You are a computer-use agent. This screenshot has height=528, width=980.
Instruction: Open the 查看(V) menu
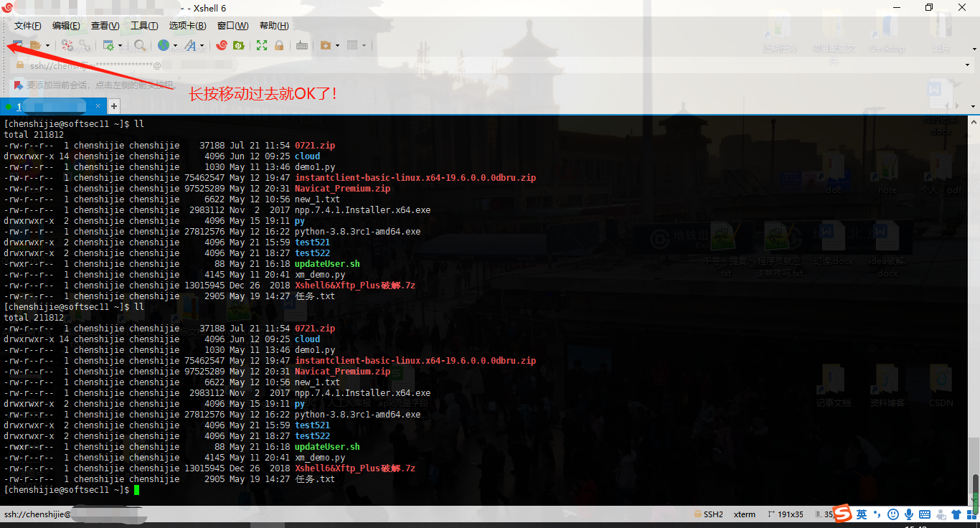pos(105,26)
